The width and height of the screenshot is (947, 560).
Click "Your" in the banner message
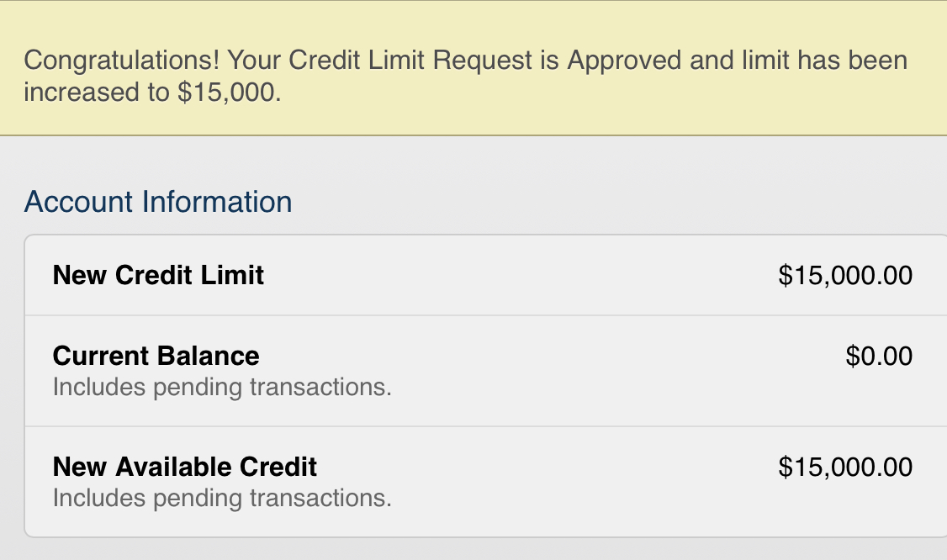click(x=255, y=61)
